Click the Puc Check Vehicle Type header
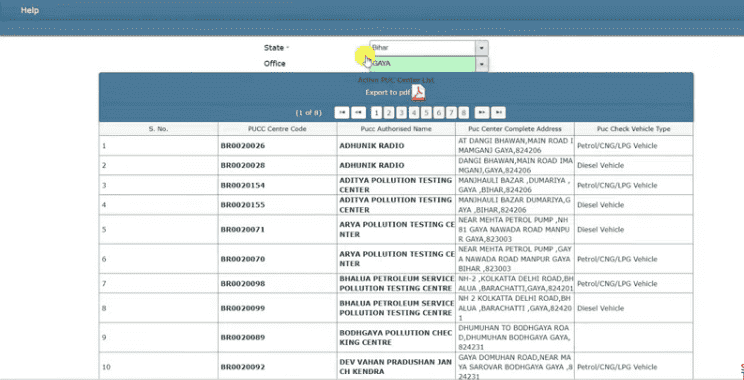This screenshot has height=380, width=744. tap(633, 129)
